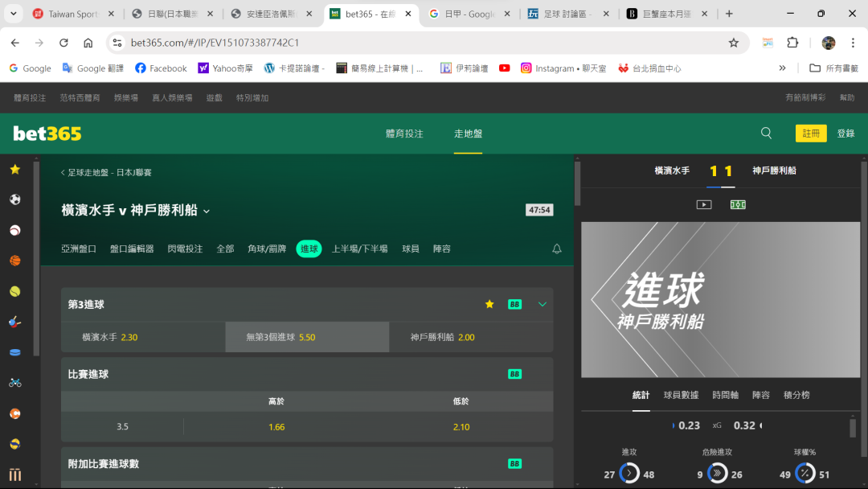Open Chrome extensions puzzle menu
The width and height of the screenshot is (868, 489).
pyautogui.click(x=792, y=43)
